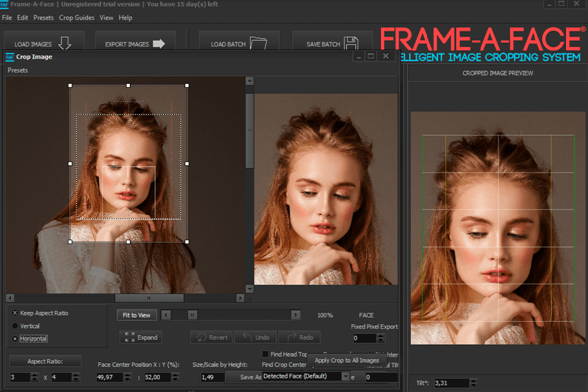Uncheck Keep Aspect Ratio checkbox

15,313
